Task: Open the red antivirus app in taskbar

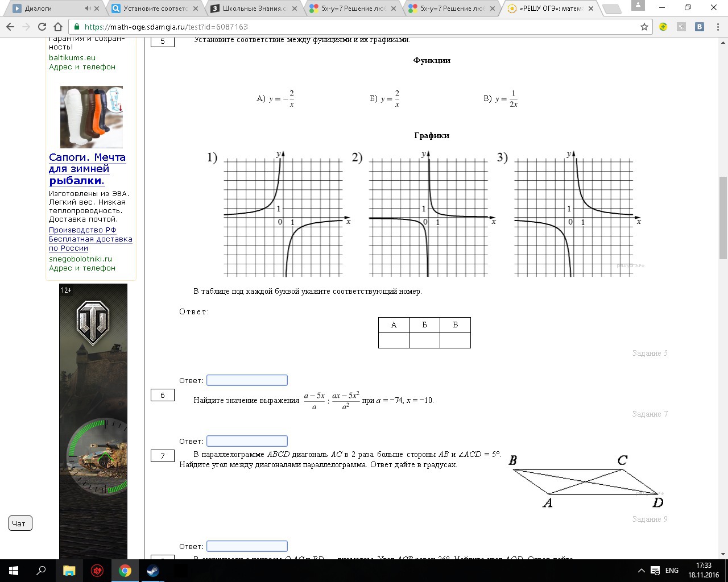Action: point(97,571)
